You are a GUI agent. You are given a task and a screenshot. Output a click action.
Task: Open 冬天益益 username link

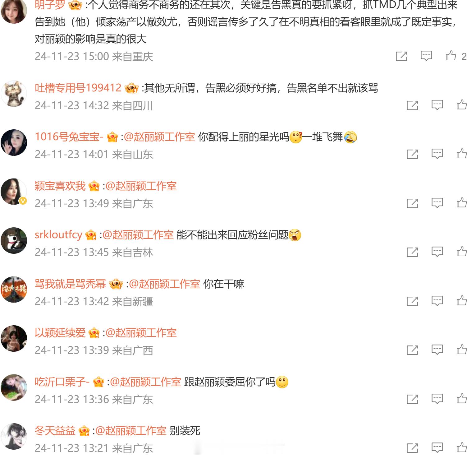point(55,431)
